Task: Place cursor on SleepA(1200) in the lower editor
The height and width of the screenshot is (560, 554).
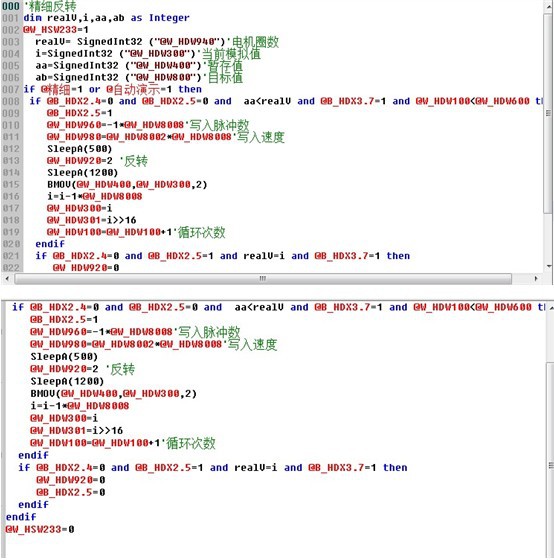Action: point(67,381)
